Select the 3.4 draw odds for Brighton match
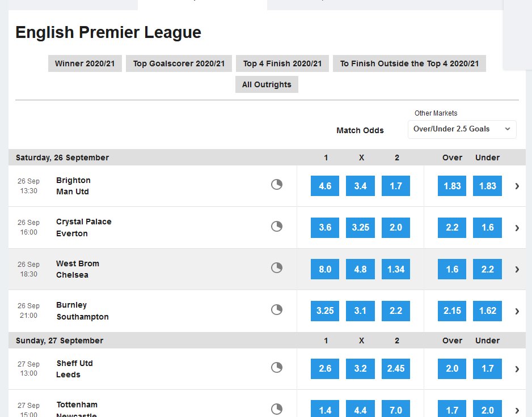The height and width of the screenshot is (417, 532). pos(360,185)
